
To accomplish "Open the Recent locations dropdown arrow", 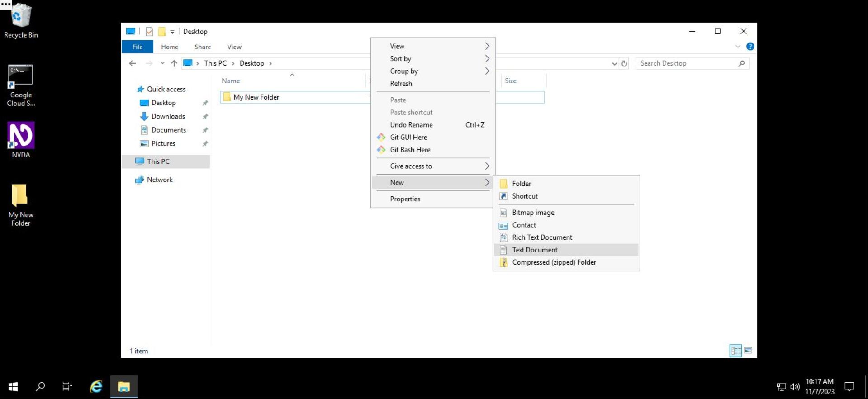I will (x=162, y=63).
